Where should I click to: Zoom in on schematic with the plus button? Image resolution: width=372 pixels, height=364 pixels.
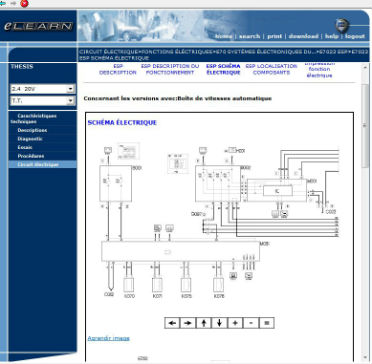(x=235, y=323)
